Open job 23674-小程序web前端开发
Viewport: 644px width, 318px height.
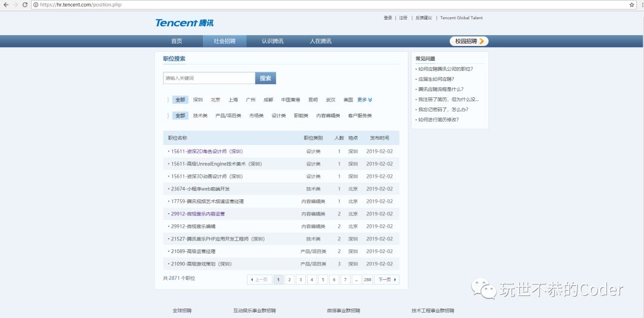[x=200, y=189]
